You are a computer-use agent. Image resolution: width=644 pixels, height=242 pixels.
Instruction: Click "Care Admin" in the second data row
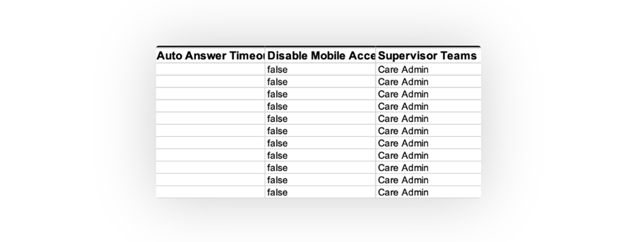(403, 82)
